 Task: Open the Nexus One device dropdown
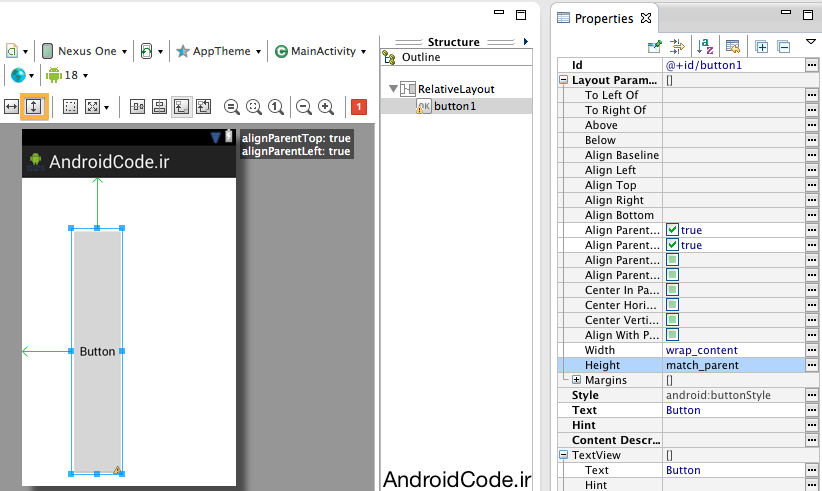coord(80,51)
